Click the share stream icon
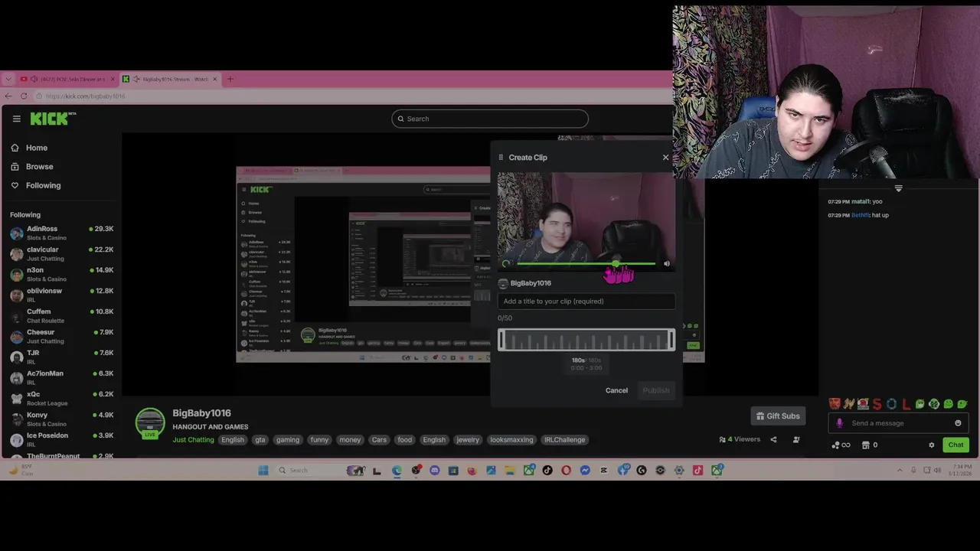The height and width of the screenshot is (551, 980). point(773,439)
